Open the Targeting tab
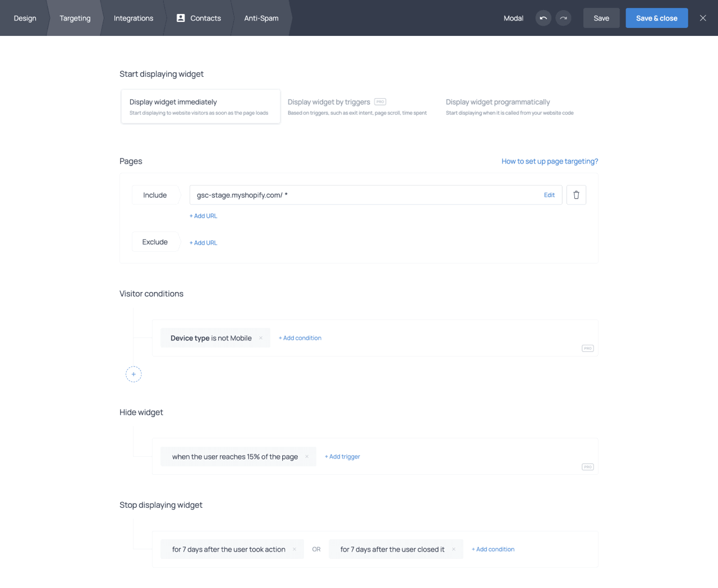The image size is (718, 588). pyautogui.click(x=75, y=18)
